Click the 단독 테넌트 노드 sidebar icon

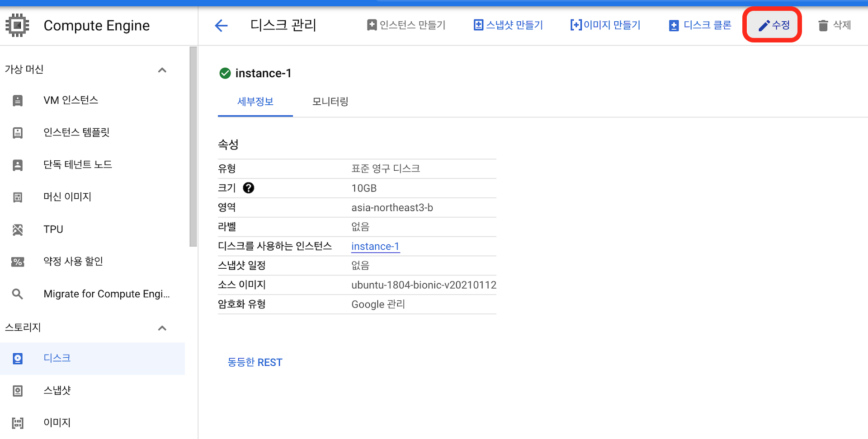(x=18, y=165)
